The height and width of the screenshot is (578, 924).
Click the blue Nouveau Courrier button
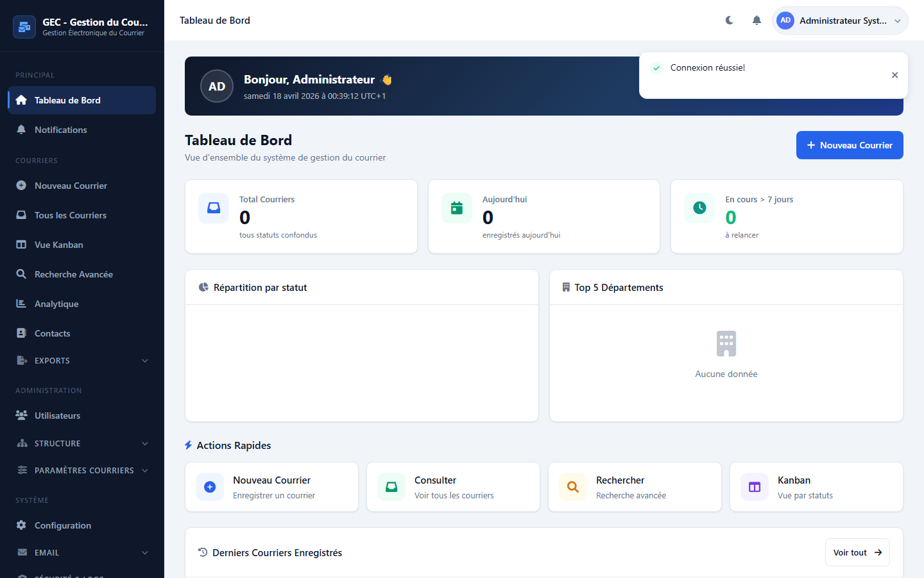(x=849, y=145)
